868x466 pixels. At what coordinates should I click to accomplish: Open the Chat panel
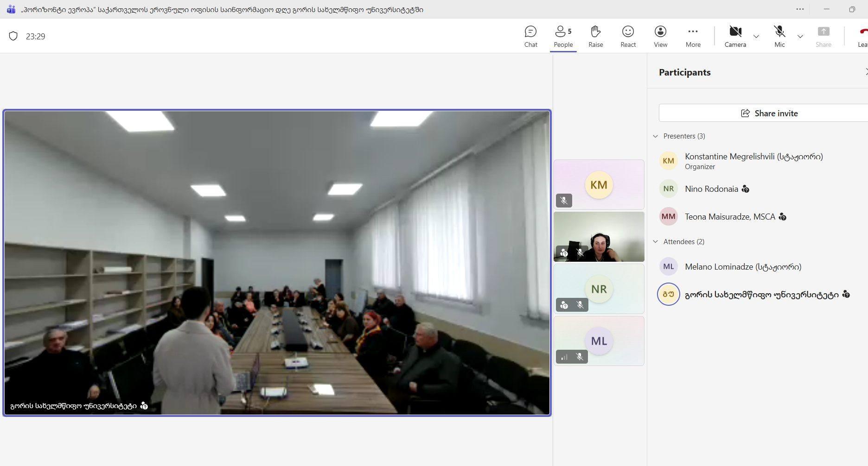[530, 36]
